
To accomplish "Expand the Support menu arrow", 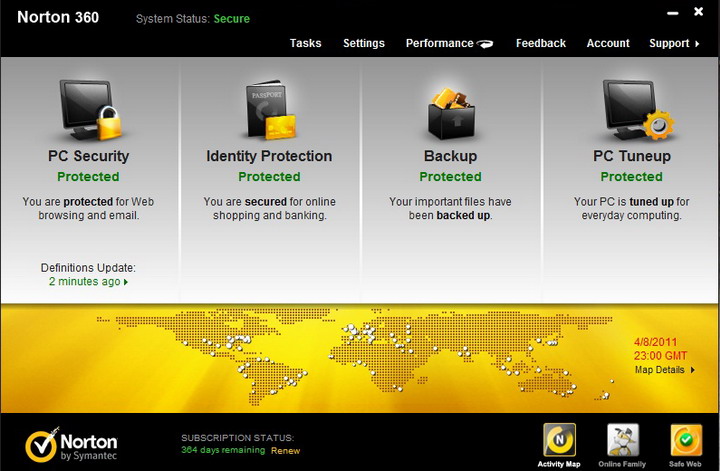I will [697, 44].
